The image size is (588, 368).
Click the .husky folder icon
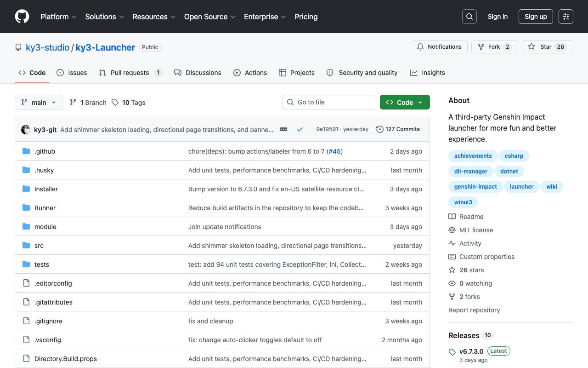coord(26,170)
